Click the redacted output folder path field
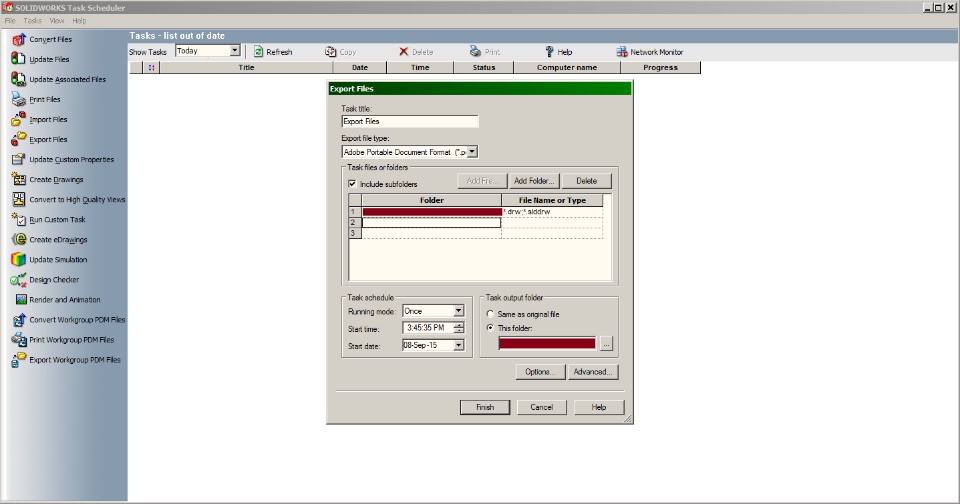This screenshot has width=960, height=504. (547, 344)
